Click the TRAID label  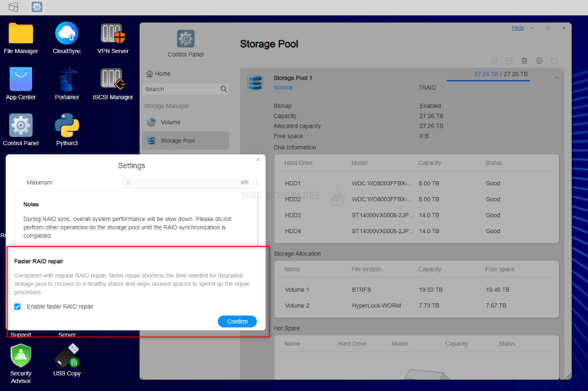tap(427, 88)
